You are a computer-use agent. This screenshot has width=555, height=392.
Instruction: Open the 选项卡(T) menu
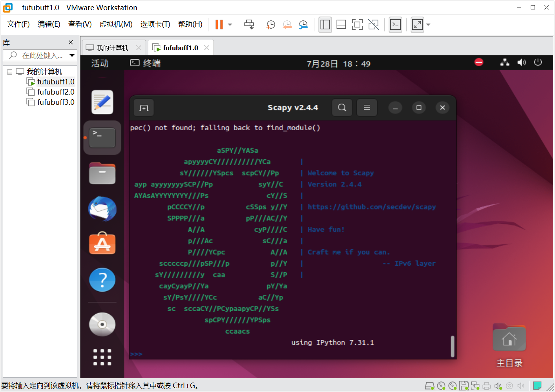[155, 24]
